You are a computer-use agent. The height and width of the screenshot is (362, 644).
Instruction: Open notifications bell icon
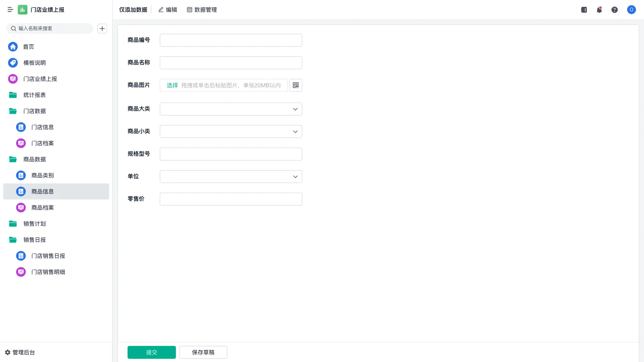point(599,10)
